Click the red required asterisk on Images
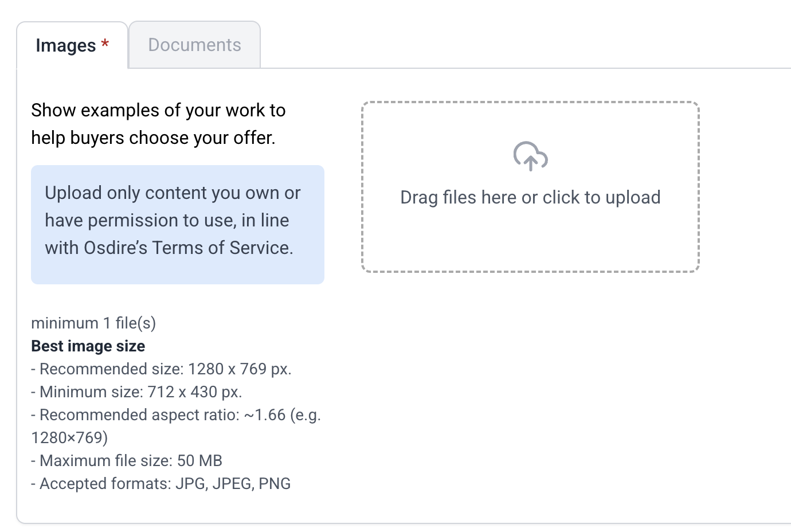Image resolution: width=791 pixels, height=532 pixels. (x=105, y=44)
